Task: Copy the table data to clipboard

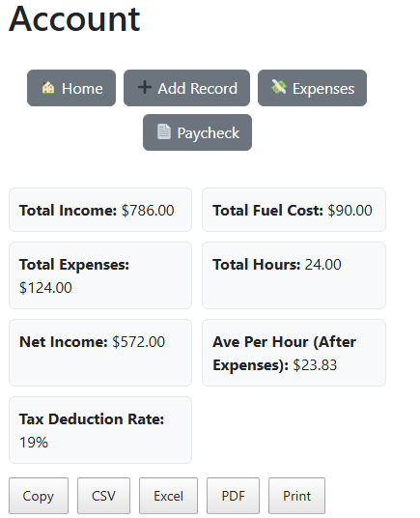Action: click(39, 496)
